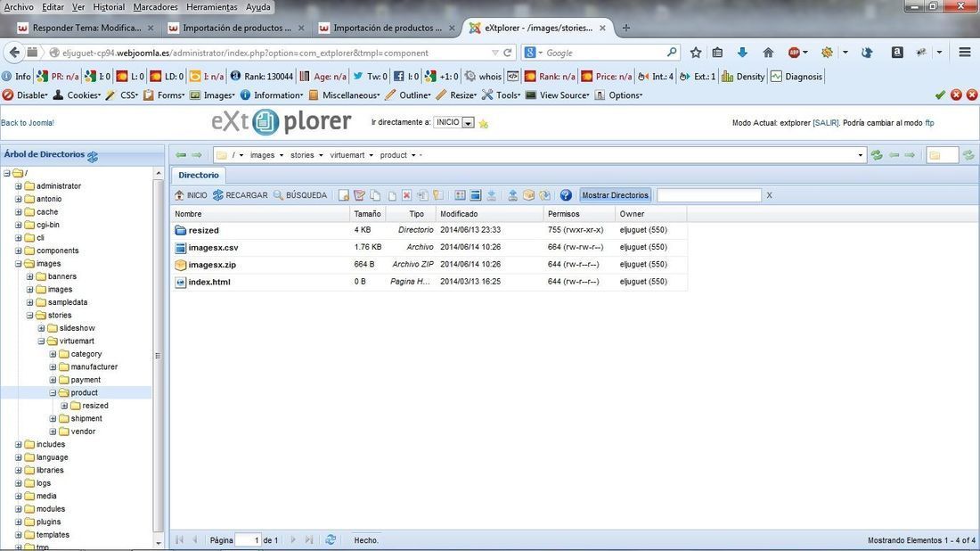This screenshot has width=980, height=551.
Task: Open Marcadores menu
Action: (156, 7)
